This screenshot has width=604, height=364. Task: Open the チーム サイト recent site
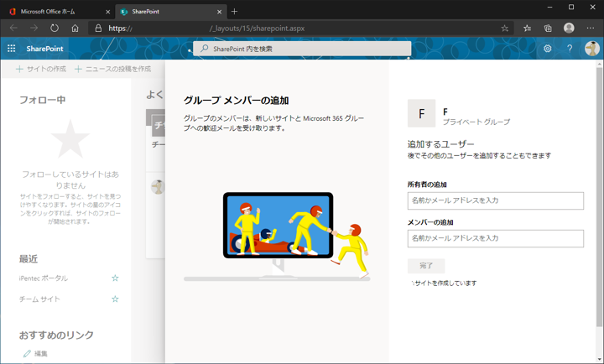[39, 299]
